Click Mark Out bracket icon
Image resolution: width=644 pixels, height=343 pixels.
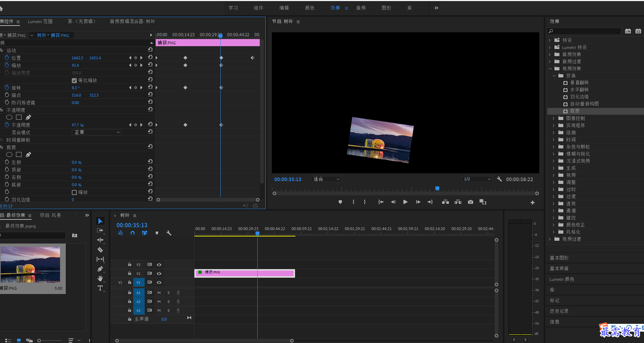(x=365, y=202)
